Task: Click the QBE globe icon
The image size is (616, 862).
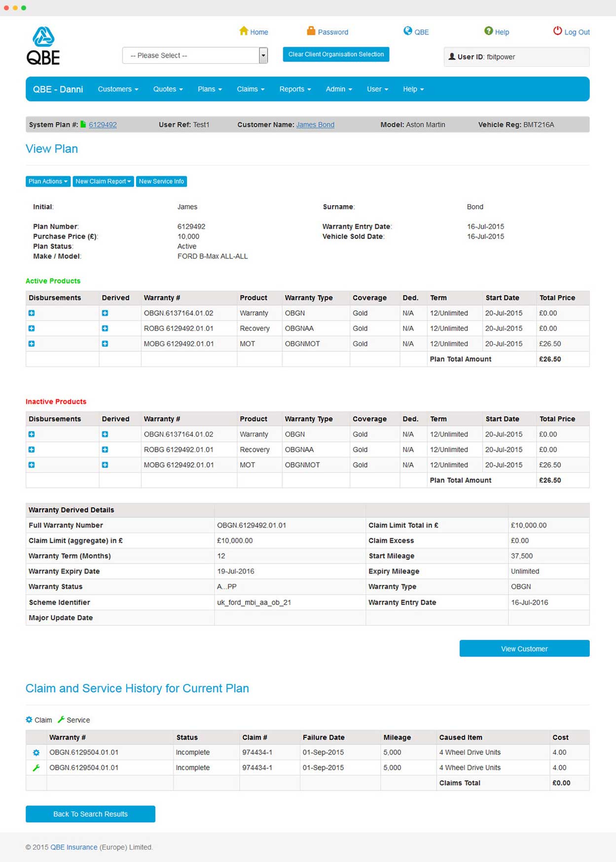Action: pyautogui.click(x=407, y=31)
